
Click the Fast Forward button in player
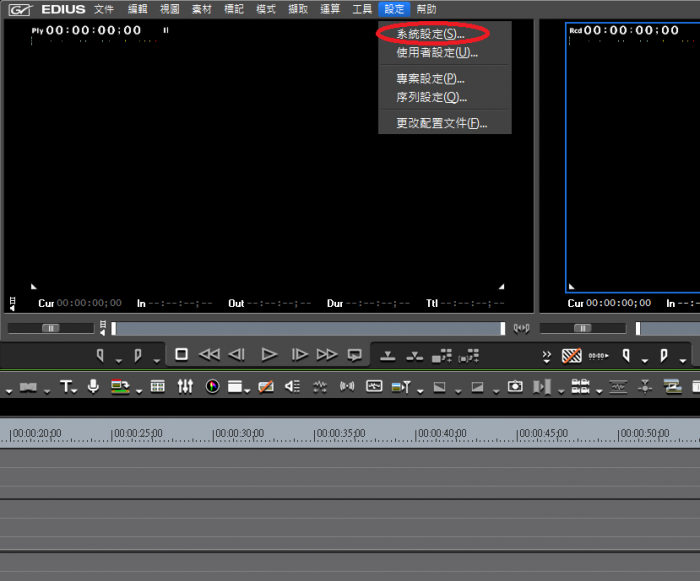tap(327, 354)
